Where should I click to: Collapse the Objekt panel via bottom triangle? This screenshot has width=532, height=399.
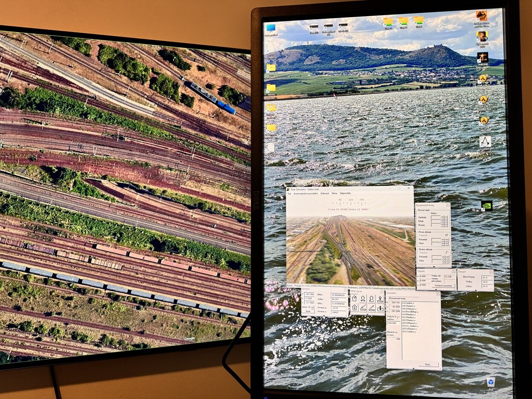pos(436,289)
